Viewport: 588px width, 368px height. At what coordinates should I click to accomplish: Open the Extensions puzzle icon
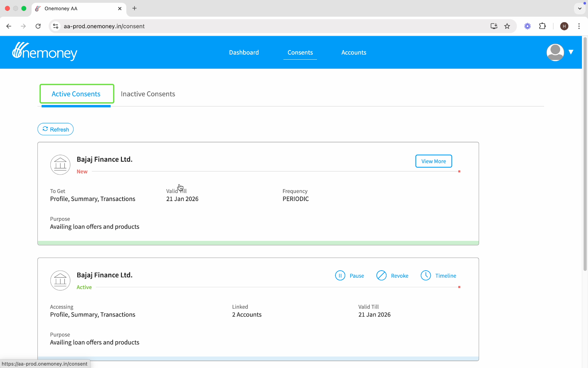(x=542, y=26)
